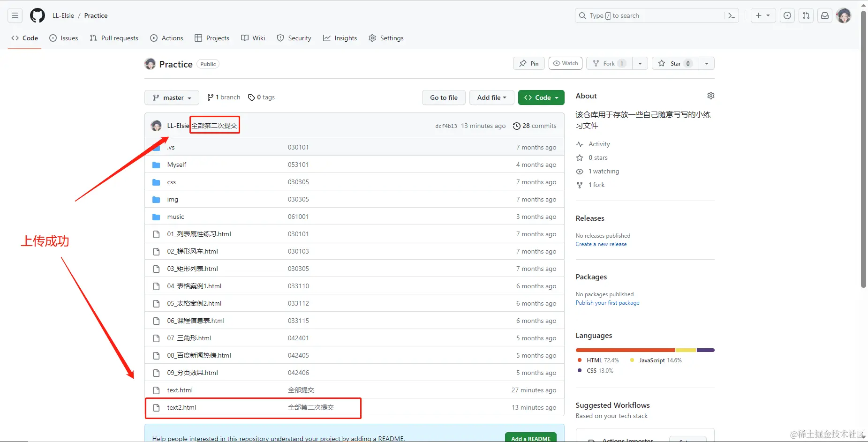This screenshot has height=442, width=868.
Task: Follow the Create a new release link
Action: click(601, 244)
